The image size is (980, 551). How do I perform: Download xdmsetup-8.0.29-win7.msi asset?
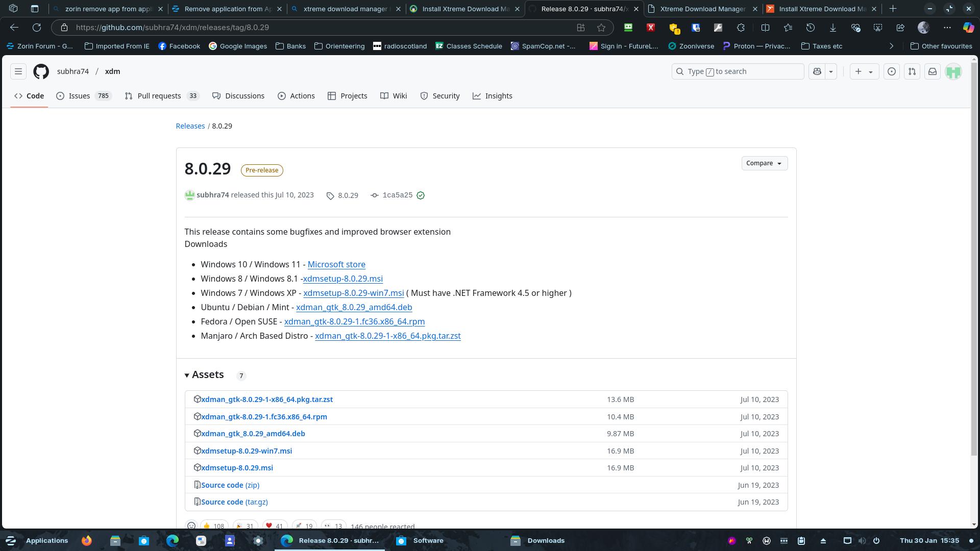tap(247, 451)
